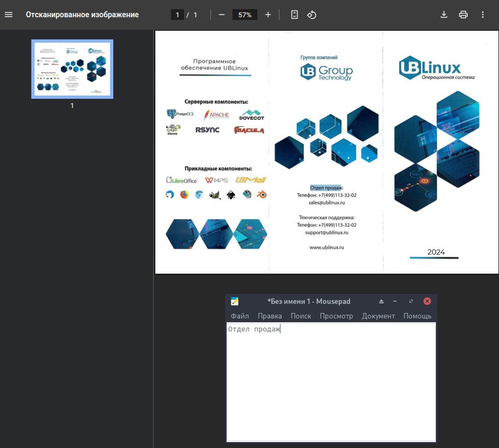Click the page number input field
Screen dimensions: 499x448
coord(177,15)
